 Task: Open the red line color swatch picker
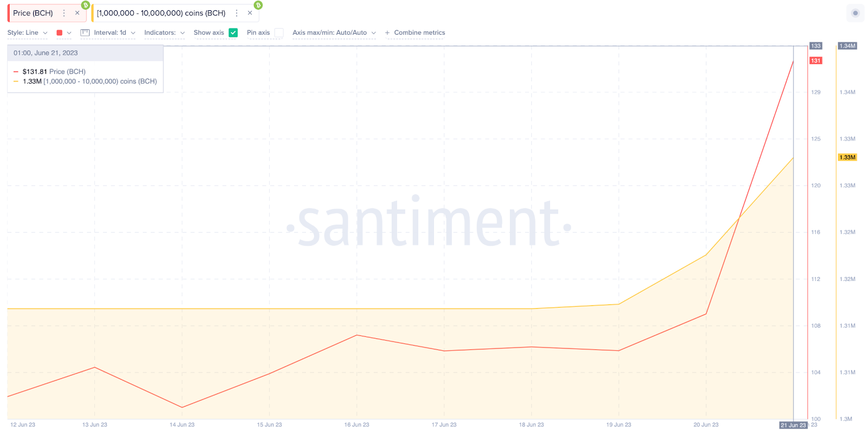(63, 33)
